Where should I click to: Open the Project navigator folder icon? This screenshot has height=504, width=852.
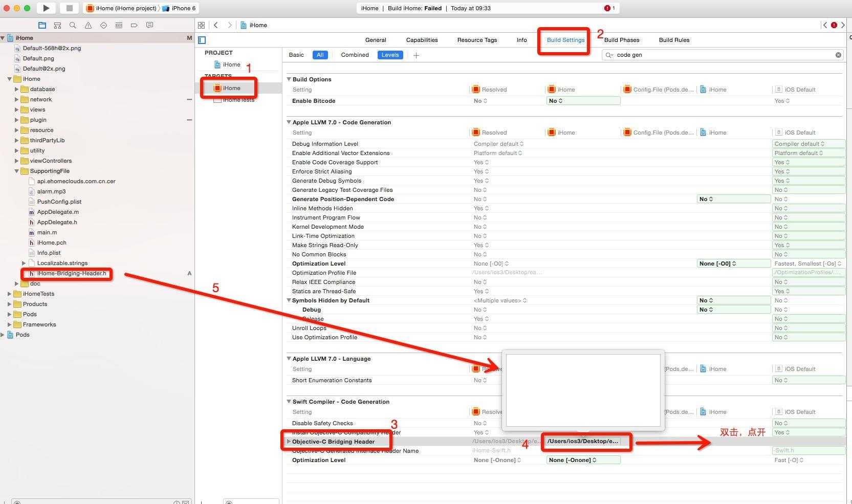click(x=42, y=25)
